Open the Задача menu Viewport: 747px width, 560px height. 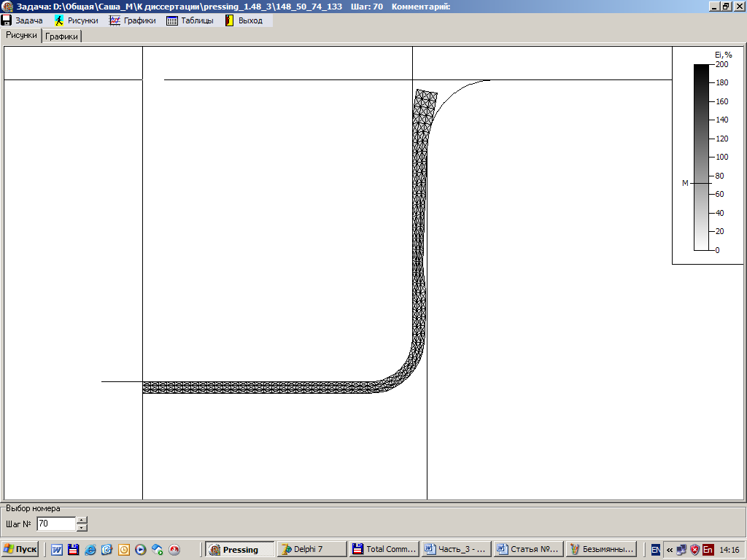[x=22, y=20]
